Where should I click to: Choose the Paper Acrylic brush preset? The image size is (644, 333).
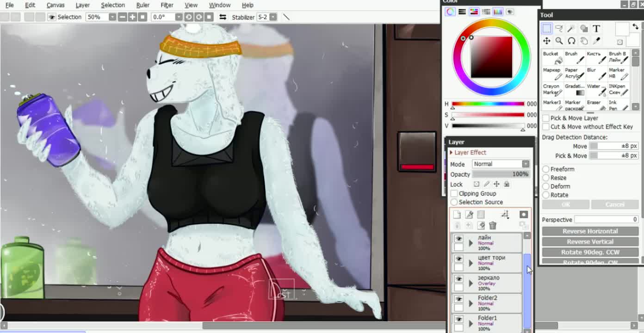(x=575, y=74)
